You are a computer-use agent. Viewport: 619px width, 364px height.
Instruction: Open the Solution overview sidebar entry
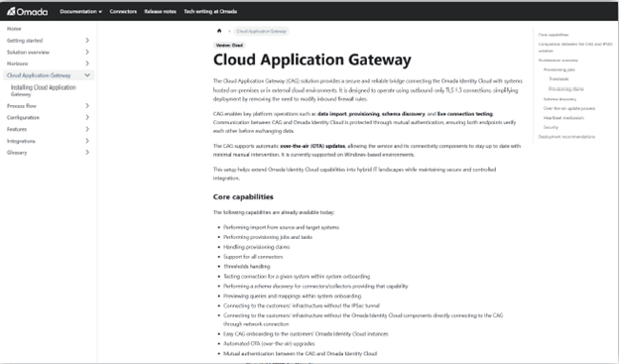tap(28, 53)
